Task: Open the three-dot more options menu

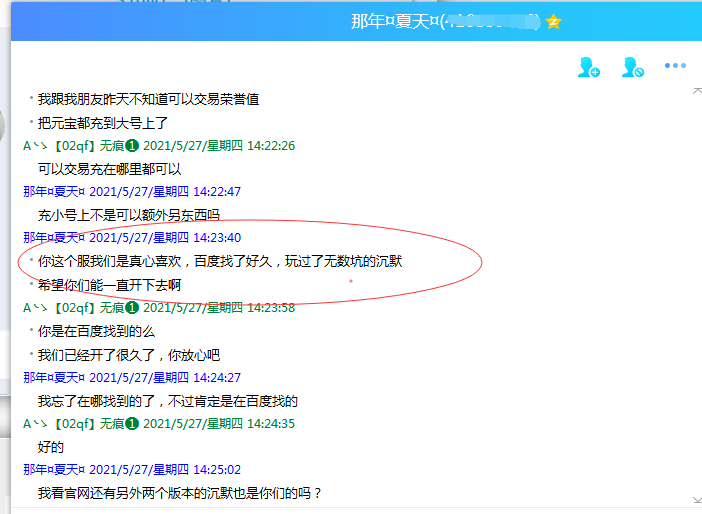Action: click(x=675, y=67)
